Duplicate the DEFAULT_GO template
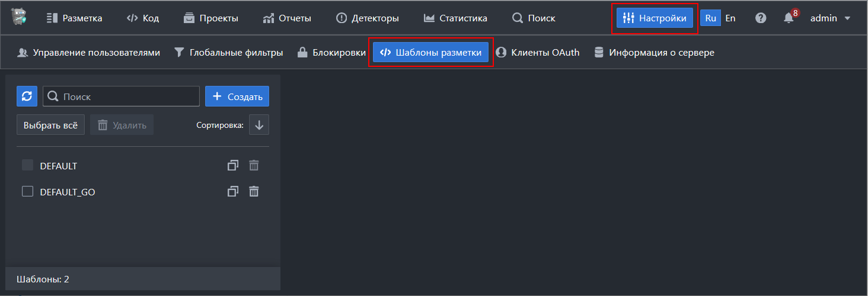This screenshot has height=296, width=868. tap(233, 191)
